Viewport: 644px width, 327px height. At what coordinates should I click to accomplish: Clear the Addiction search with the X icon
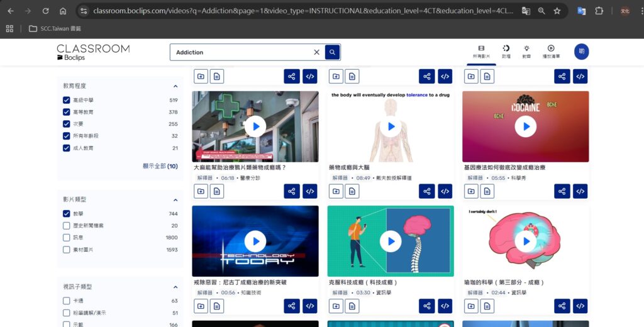coord(316,52)
